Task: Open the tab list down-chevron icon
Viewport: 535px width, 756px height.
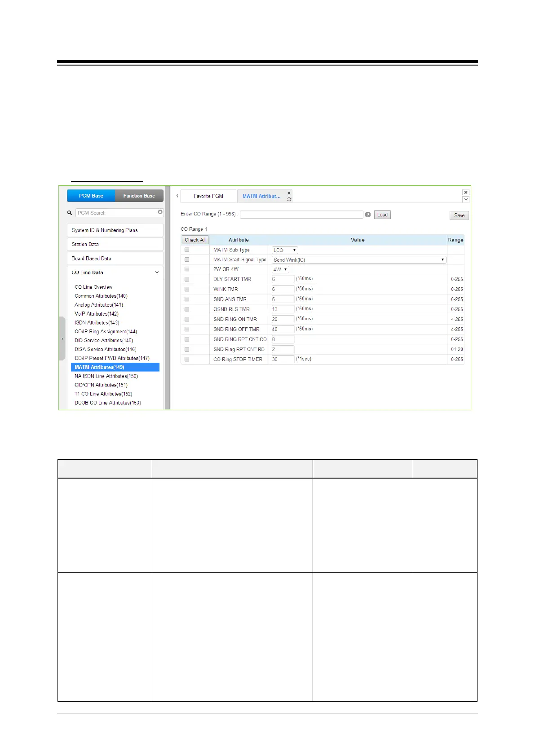Action: [466, 199]
